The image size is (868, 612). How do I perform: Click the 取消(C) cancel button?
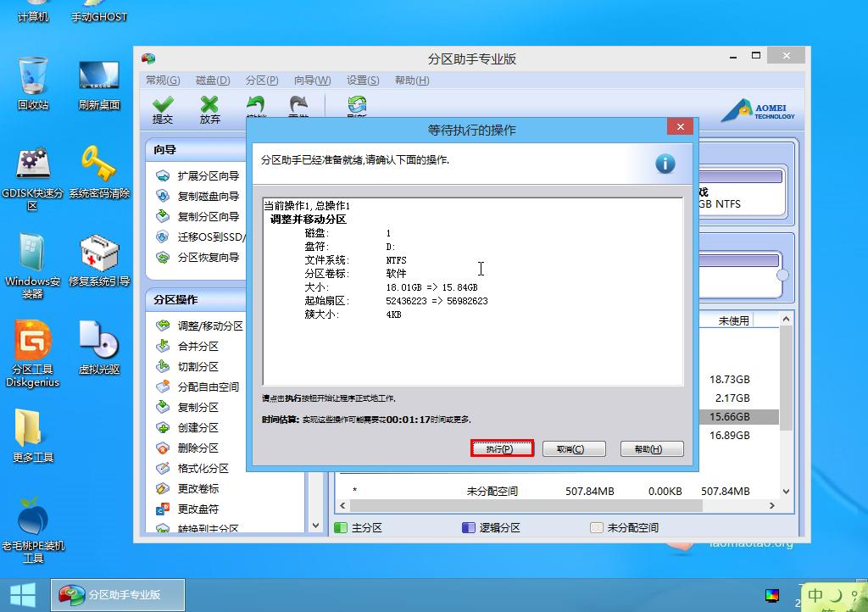pyautogui.click(x=574, y=449)
